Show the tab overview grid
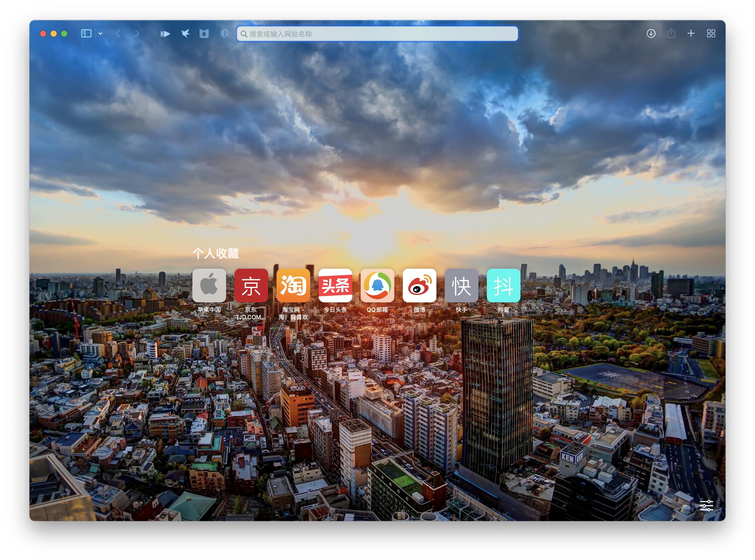 (x=711, y=34)
